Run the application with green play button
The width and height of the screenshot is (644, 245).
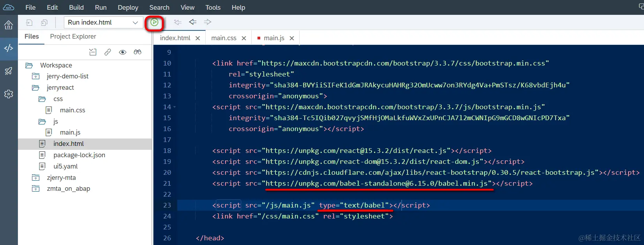[x=154, y=23]
